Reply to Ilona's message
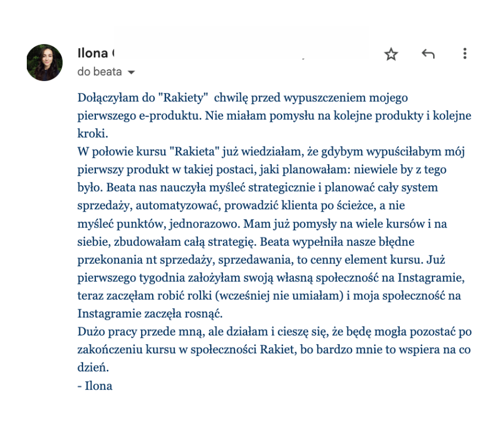 428,54
